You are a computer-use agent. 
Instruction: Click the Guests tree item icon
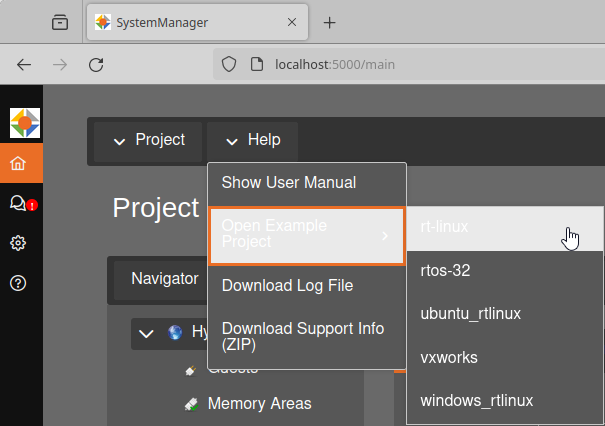(191, 371)
